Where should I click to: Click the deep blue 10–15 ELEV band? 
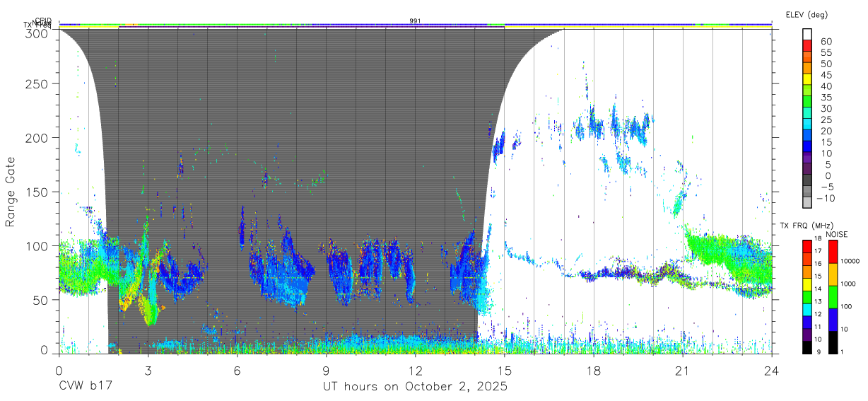[x=808, y=148]
